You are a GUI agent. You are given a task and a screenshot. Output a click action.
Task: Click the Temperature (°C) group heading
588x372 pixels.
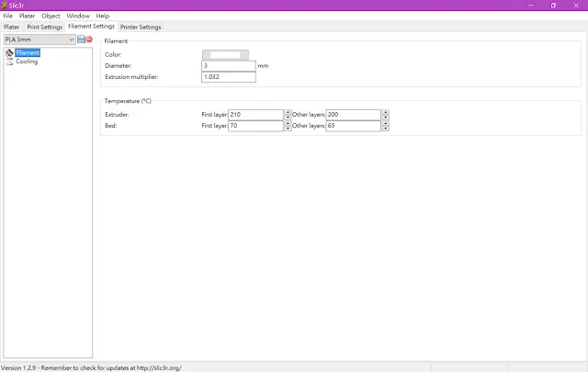tap(128, 101)
